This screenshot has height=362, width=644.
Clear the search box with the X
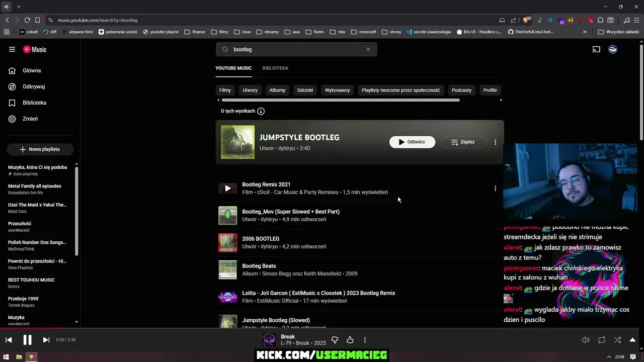point(368,49)
